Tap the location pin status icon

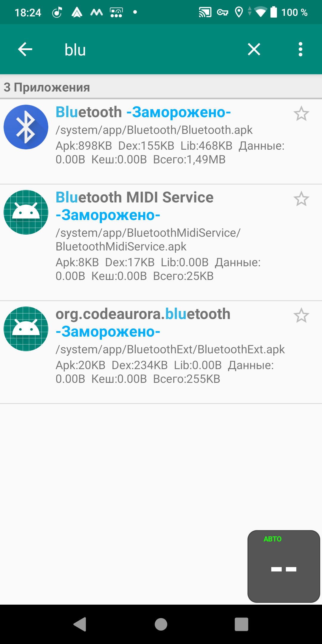click(239, 13)
